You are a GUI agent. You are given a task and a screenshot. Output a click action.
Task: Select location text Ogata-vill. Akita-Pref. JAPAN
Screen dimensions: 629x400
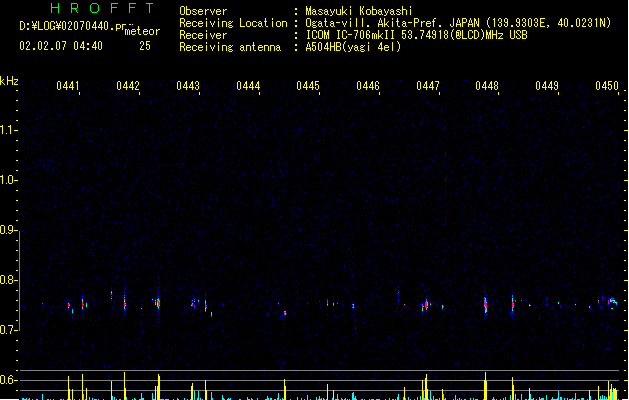[392, 23]
